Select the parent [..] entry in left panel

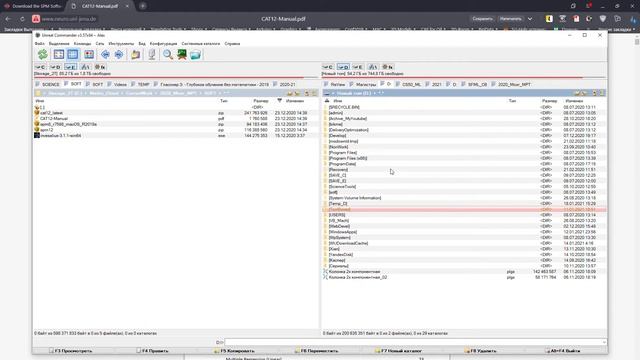point(176,107)
